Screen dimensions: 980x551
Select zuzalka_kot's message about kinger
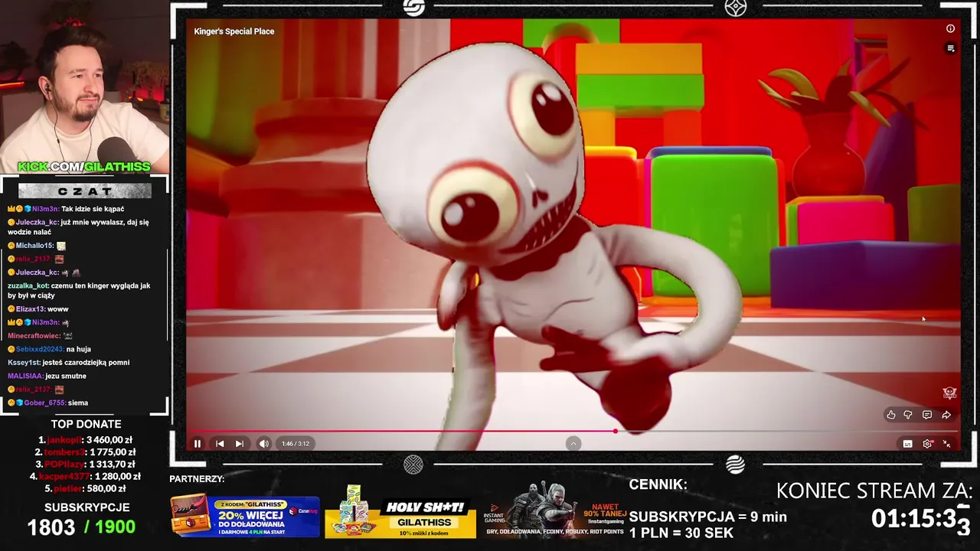[79, 291]
